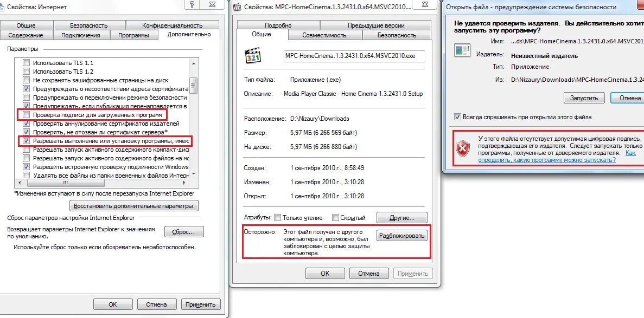Switch to the 'Программы' tab

[133, 35]
